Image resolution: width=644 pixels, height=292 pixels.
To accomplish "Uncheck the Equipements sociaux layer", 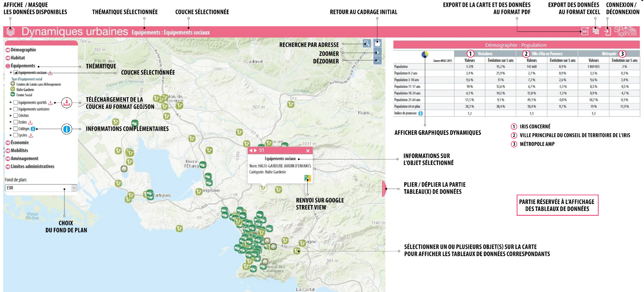I will [16, 73].
